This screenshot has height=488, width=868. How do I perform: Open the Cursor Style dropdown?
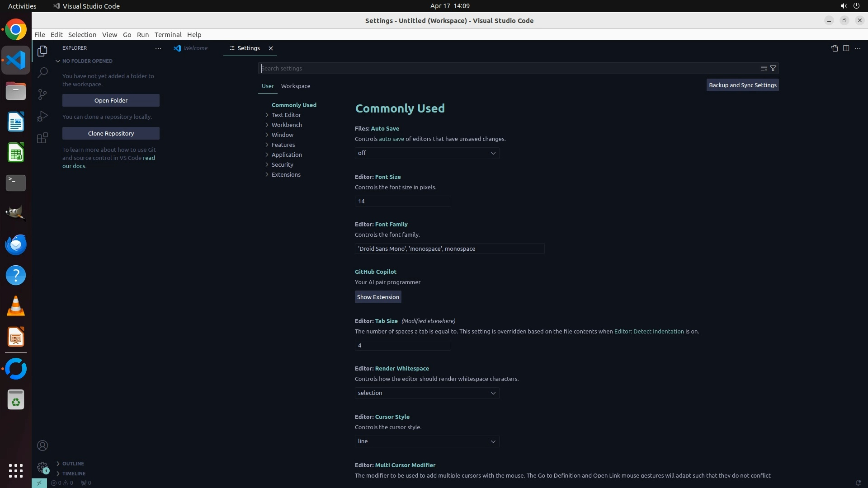pyautogui.click(x=427, y=441)
